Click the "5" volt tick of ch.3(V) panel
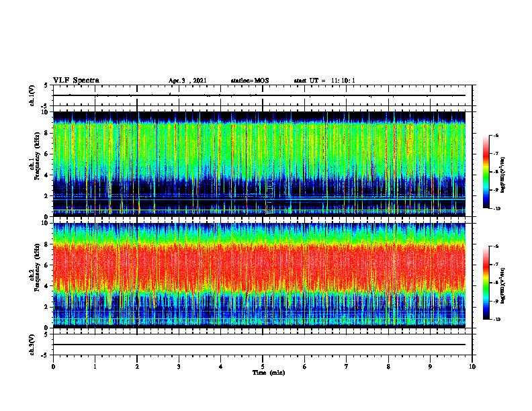 click(x=46, y=334)
